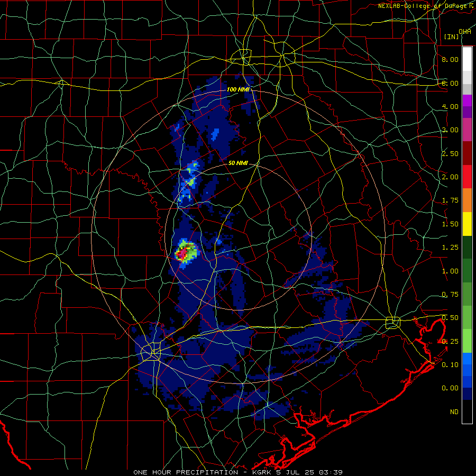Click the 1.50 legend value
This screenshot has height=476, width=476.
(450, 224)
